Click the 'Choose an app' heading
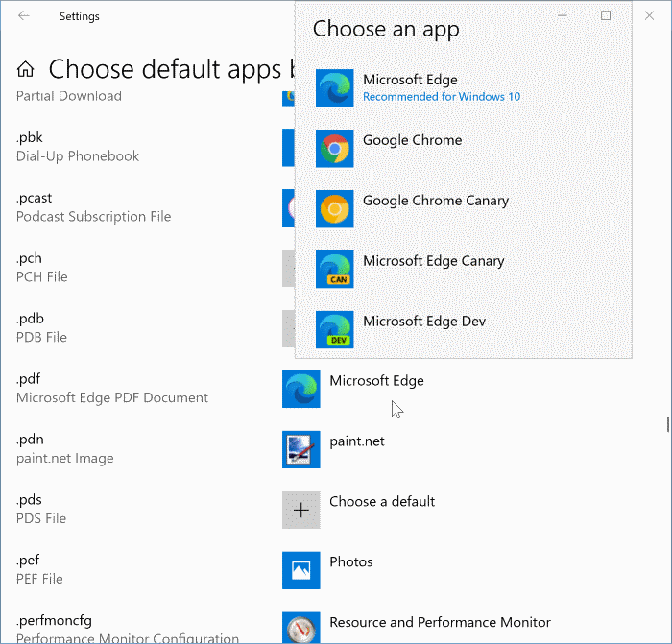The width and height of the screenshot is (672, 644). pyautogui.click(x=386, y=29)
